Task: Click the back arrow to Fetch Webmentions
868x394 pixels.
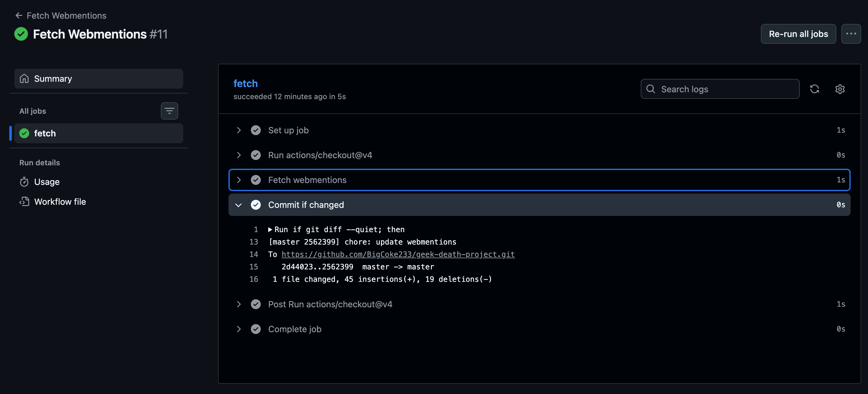Action: [19, 16]
